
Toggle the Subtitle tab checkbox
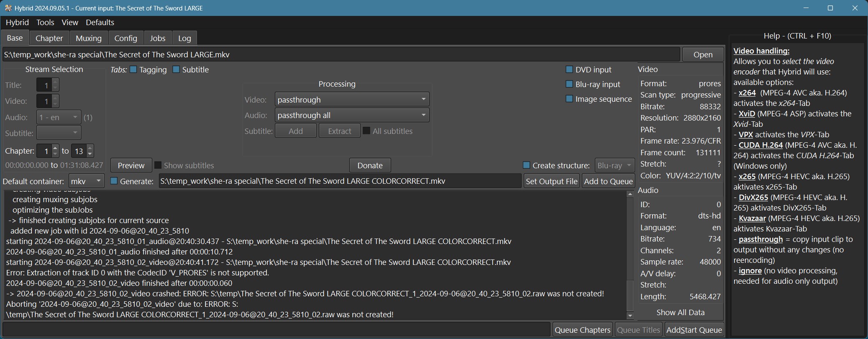tap(176, 69)
